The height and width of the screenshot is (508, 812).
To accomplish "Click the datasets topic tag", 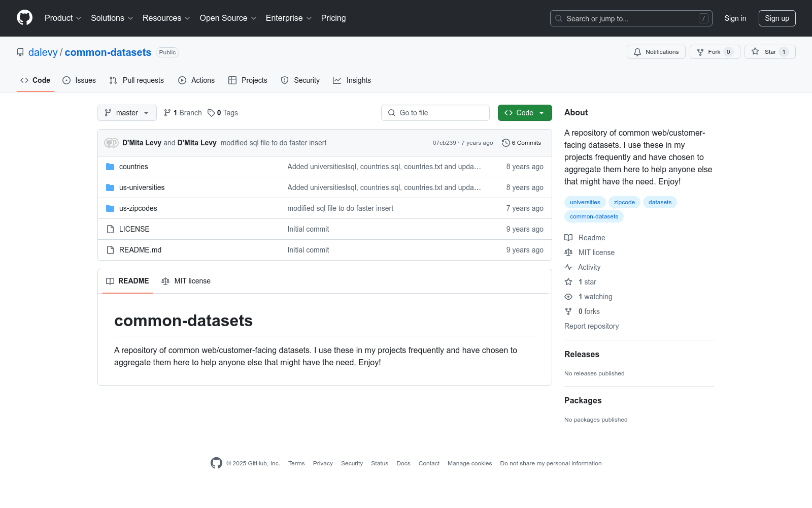I will point(660,202).
